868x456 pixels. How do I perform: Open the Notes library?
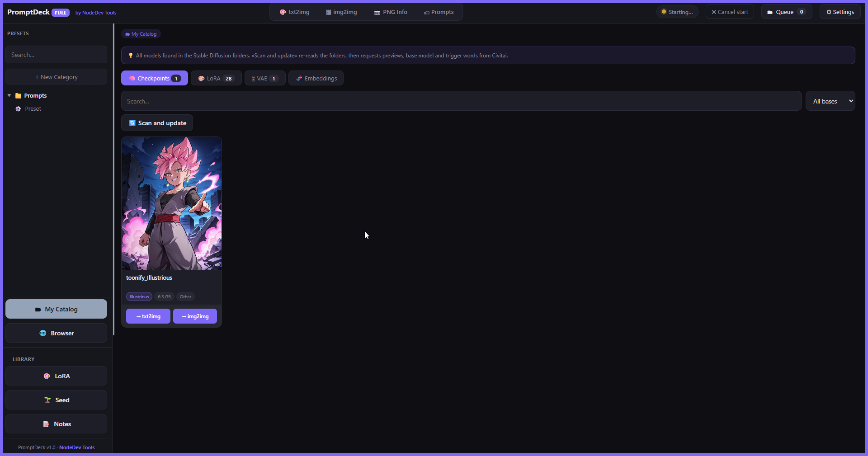[x=56, y=424]
